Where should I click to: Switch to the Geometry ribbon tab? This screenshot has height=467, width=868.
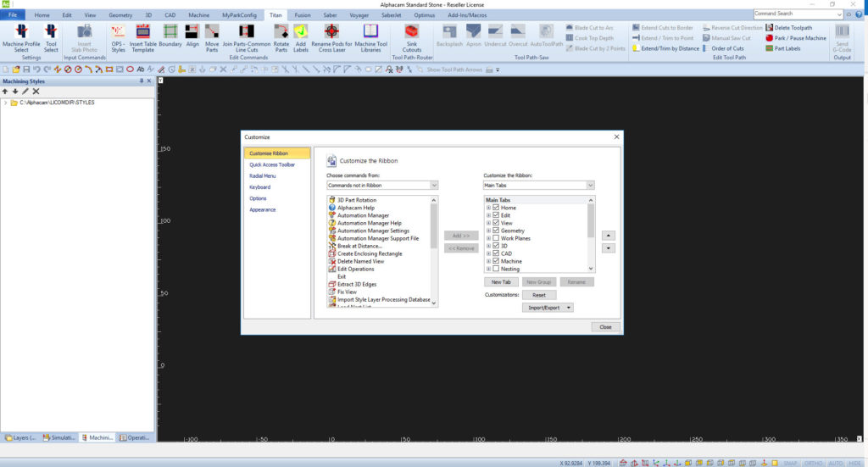click(x=120, y=15)
